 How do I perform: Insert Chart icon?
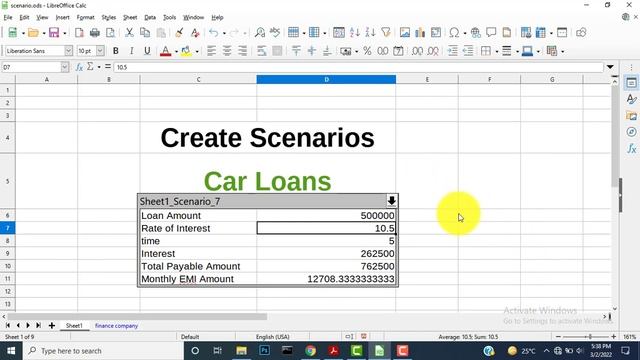tap(420, 33)
